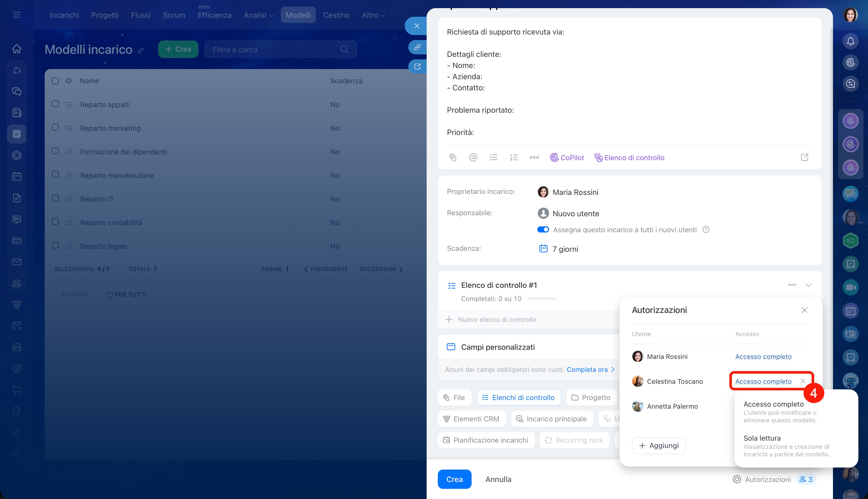Click the Filtra e cerca search field
This screenshot has height=499, width=868.
click(274, 50)
